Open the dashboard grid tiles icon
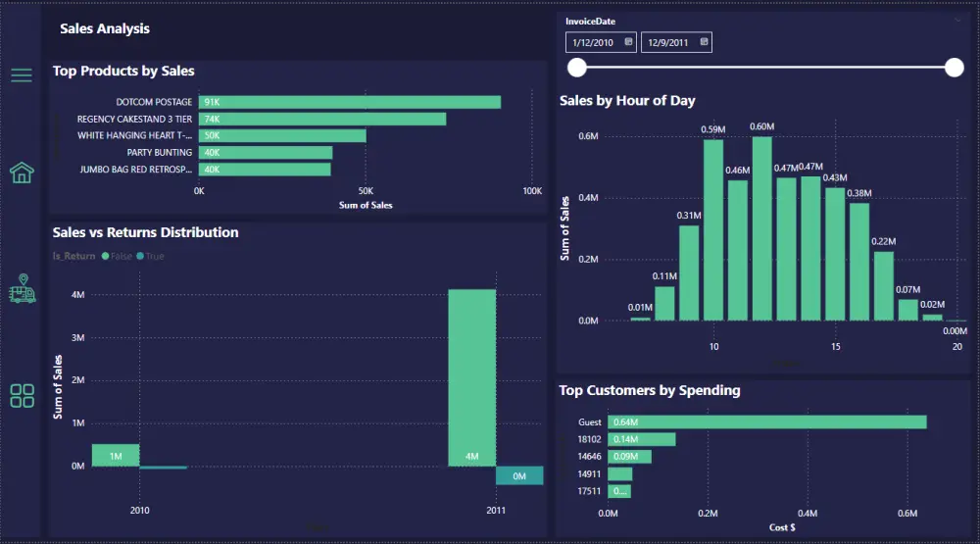The height and width of the screenshot is (544, 980). (22, 396)
